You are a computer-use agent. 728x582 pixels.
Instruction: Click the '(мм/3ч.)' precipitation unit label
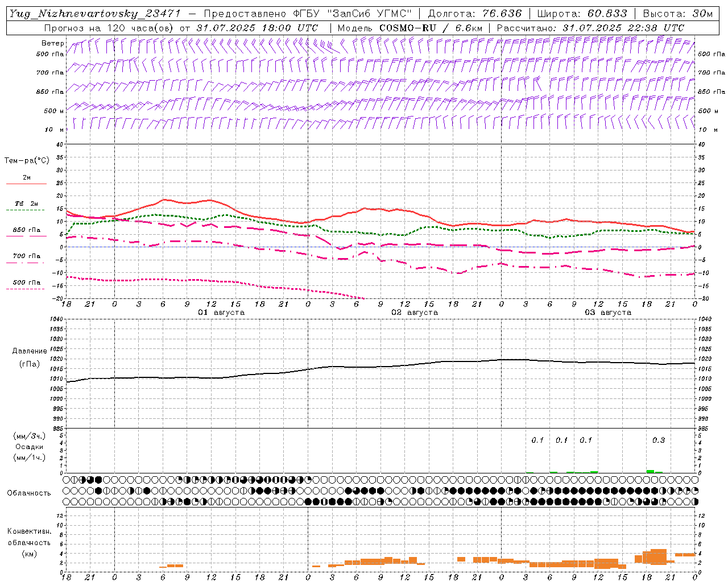30,436
